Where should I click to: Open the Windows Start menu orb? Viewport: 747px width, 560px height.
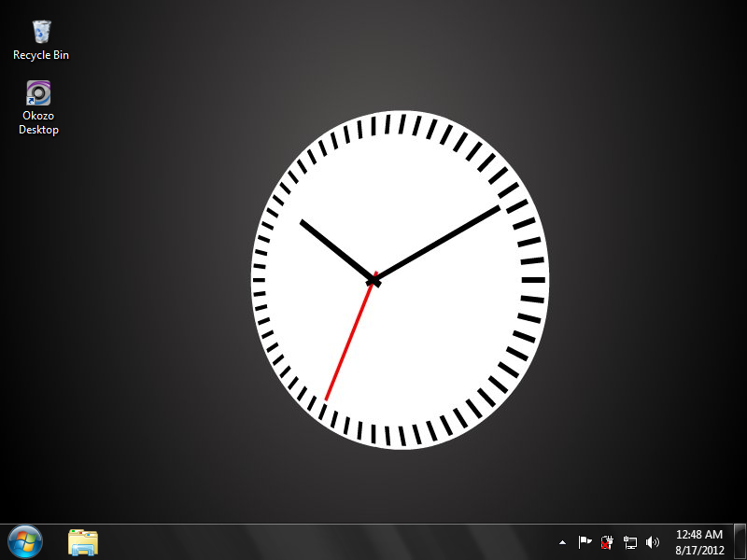(25, 542)
